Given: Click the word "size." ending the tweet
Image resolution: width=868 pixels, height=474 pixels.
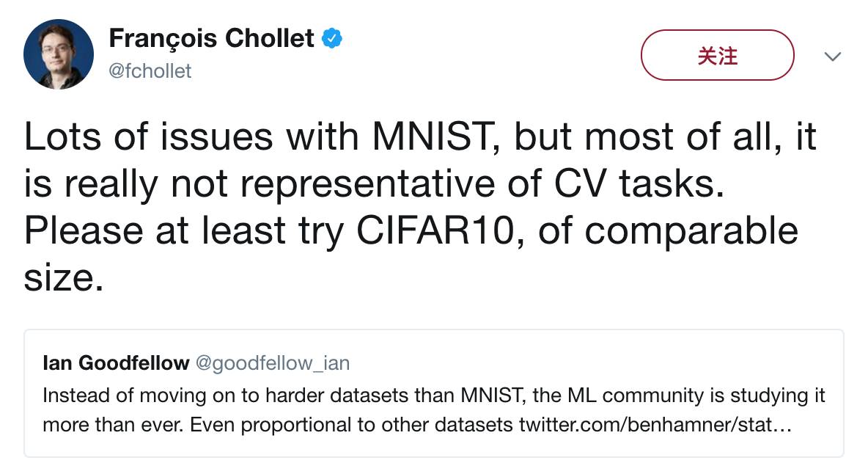Looking at the screenshot, I should [x=63, y=277].
